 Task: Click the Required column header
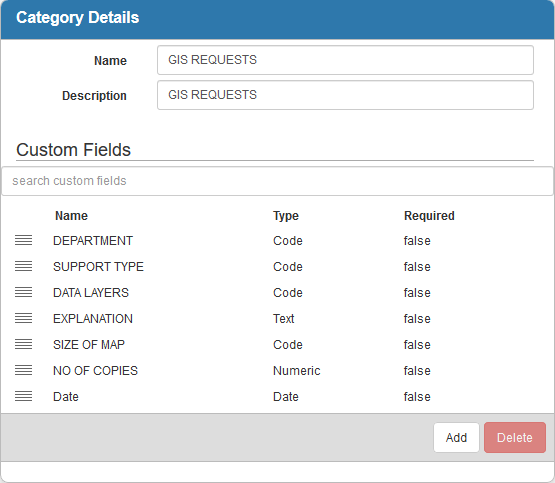point(429,215)
